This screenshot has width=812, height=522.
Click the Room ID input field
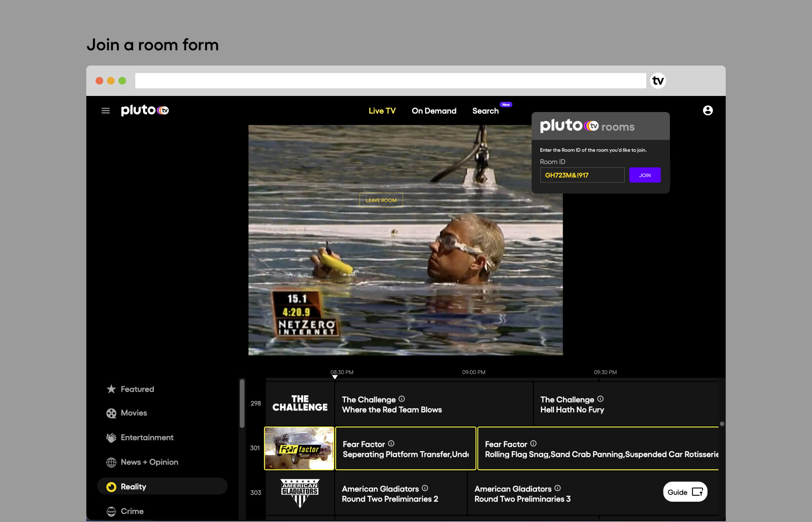coord(582,175)
